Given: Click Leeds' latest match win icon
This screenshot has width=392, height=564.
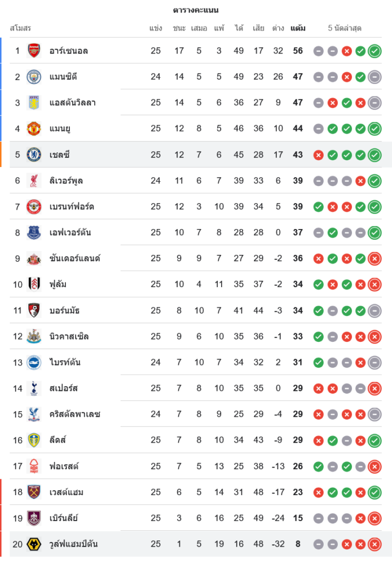Looking at the screenshot, I should click(x=374, y=440).
